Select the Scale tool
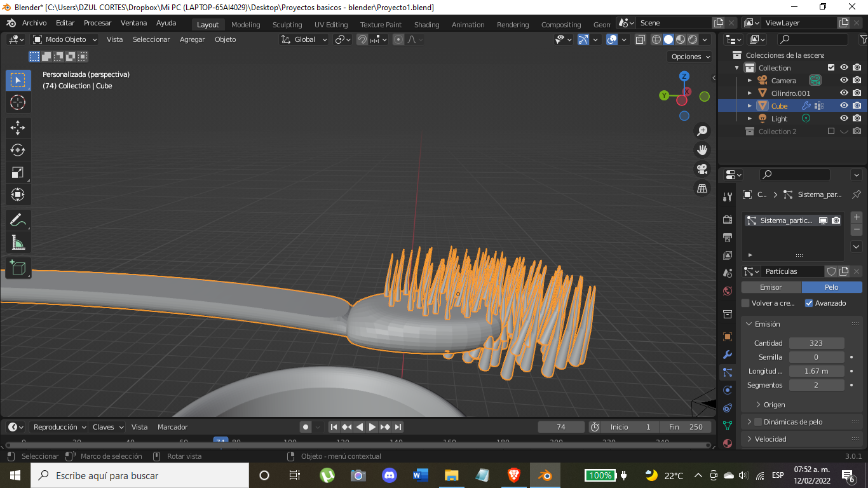Image resolution: width=868 pixels, height=488 pixels. click(x=18, y=172)
